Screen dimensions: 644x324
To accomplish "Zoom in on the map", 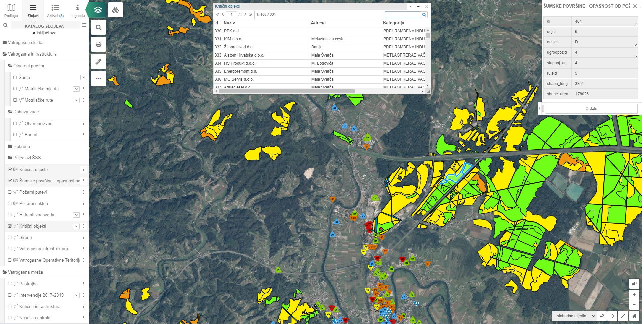I will coord(634,295).
